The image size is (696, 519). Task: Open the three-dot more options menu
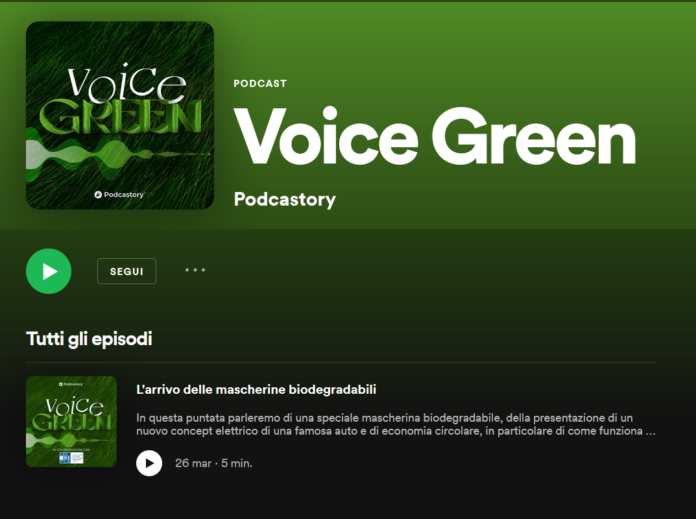[x=195, y=270]
